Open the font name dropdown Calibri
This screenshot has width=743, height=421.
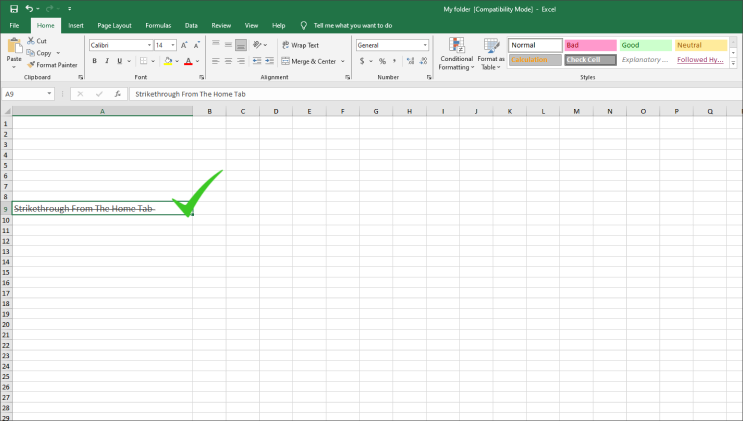coord(149,45)
